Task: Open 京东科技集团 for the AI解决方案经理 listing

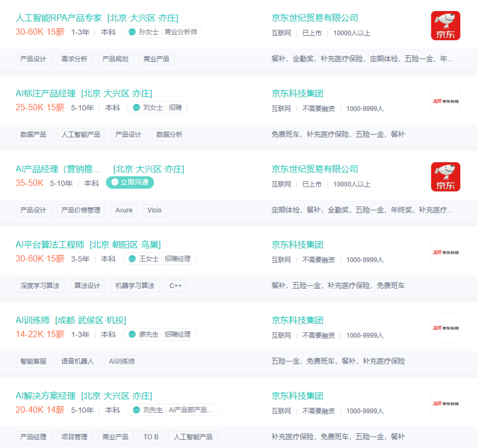Action: (x=297, y=396)
